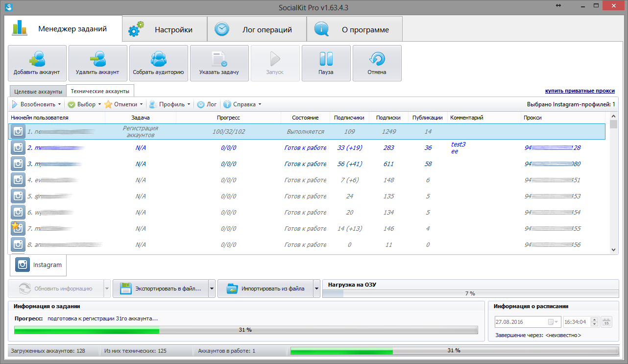Click the task progress bar under Информация о задании

(246, 330)
